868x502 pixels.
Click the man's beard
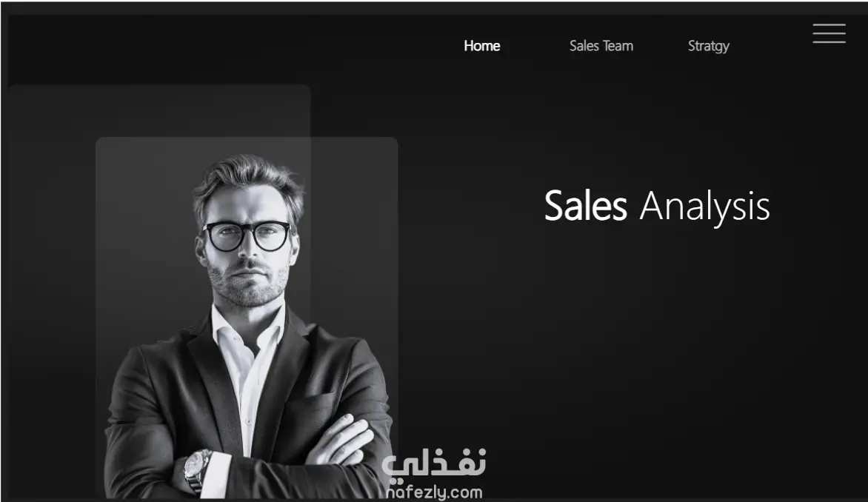(x=247, y=284)
